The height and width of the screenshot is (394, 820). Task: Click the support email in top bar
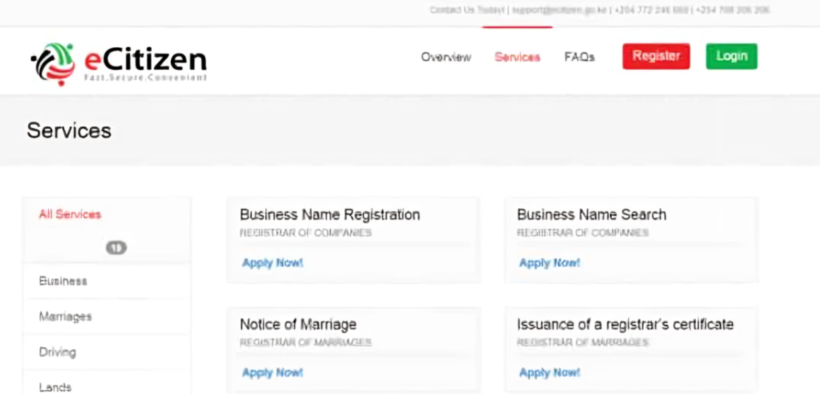pos(559,10)
